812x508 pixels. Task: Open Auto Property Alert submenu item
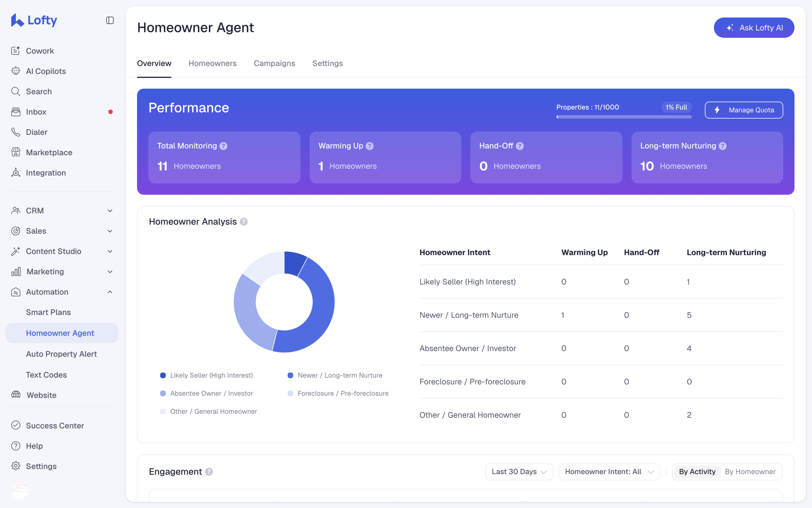61,354
